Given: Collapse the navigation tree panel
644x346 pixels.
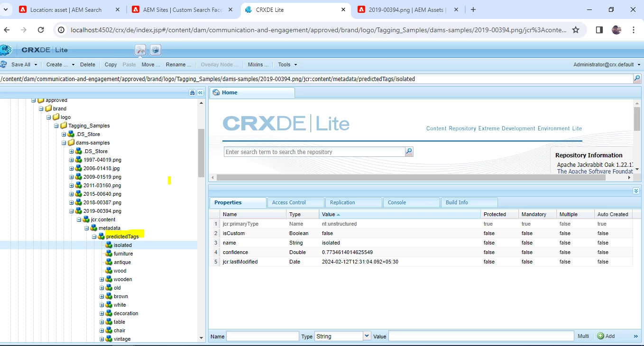Looking at the screenshot, I should coord(200,92).
